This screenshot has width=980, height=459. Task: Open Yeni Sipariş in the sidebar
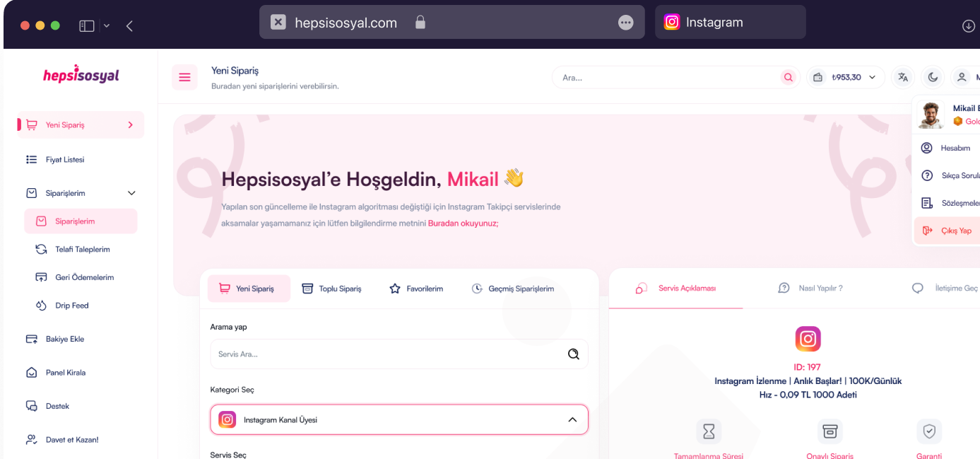click(81, 124)
